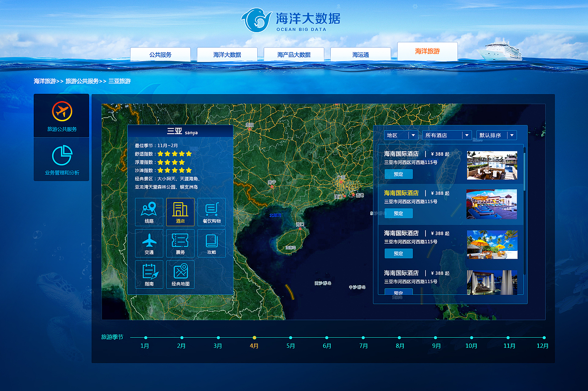Open the hotel photo with white columns

tap(492, 282)
